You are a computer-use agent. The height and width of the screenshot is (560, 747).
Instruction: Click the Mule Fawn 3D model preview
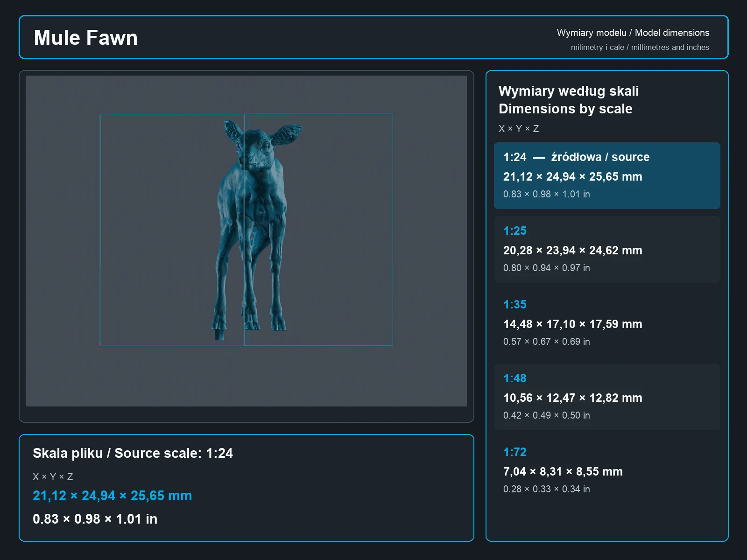(x=246, y=241)
